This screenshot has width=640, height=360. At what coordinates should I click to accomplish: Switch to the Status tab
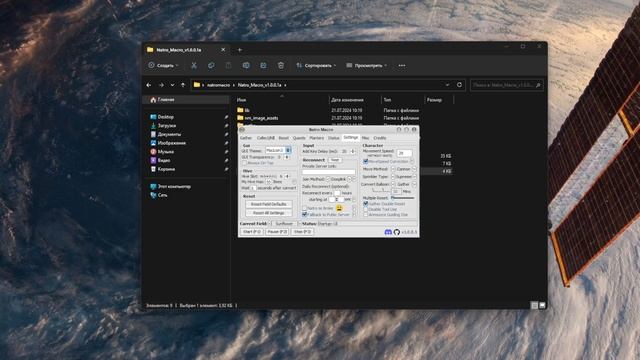333,138
